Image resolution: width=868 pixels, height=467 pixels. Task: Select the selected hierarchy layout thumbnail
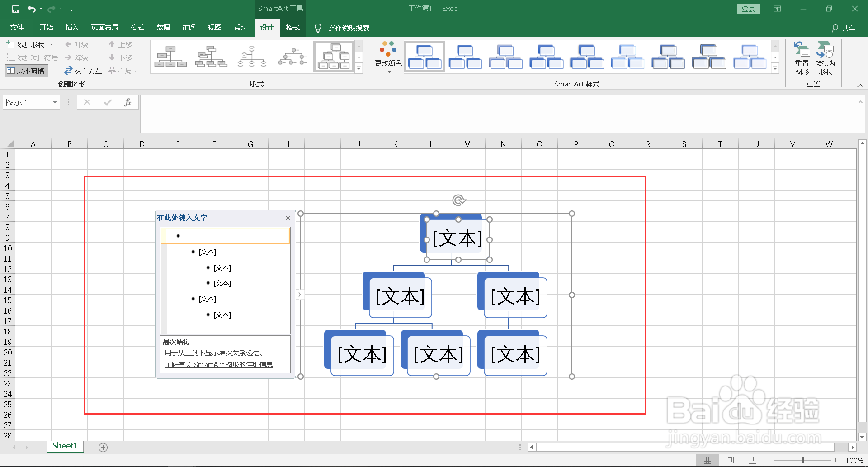(x=334, y=57)
